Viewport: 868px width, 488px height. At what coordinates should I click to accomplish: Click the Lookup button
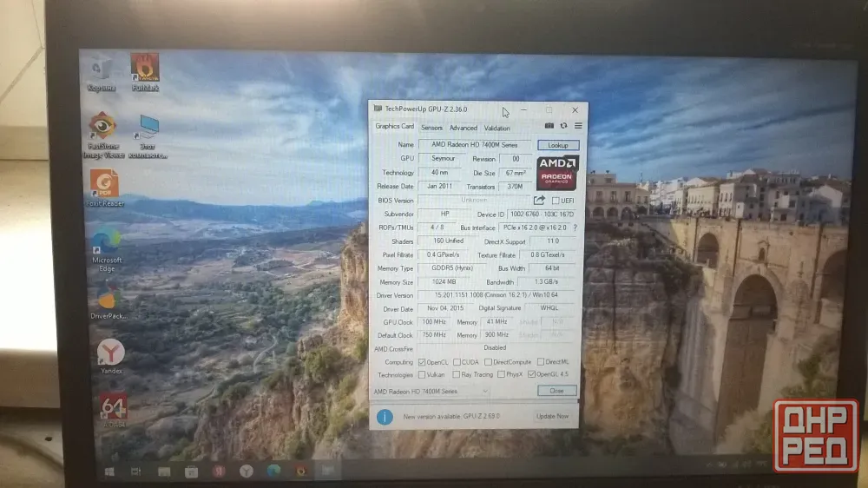558,145
